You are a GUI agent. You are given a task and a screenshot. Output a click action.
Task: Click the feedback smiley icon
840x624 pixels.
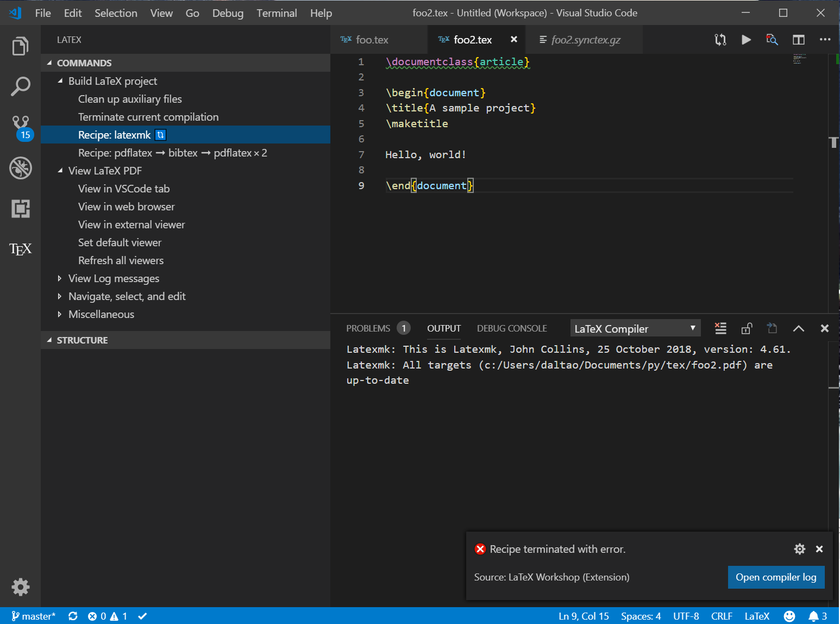pyautogui.click(x=789, y=616)
